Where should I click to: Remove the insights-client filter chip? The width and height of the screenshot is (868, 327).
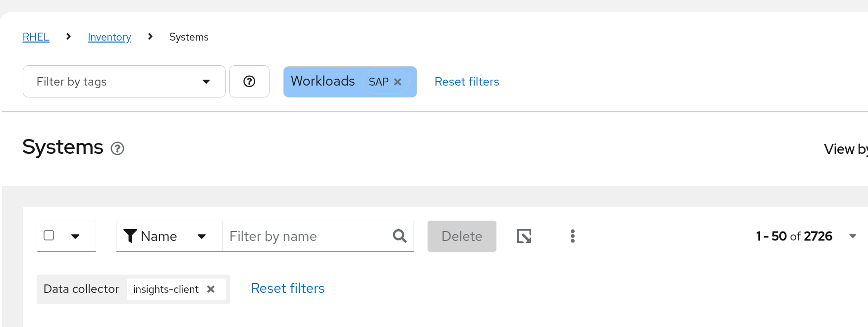click(211, 289)
